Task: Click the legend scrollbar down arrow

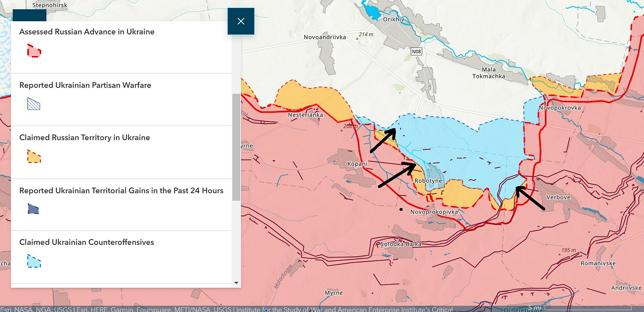Action: (236, 283)
